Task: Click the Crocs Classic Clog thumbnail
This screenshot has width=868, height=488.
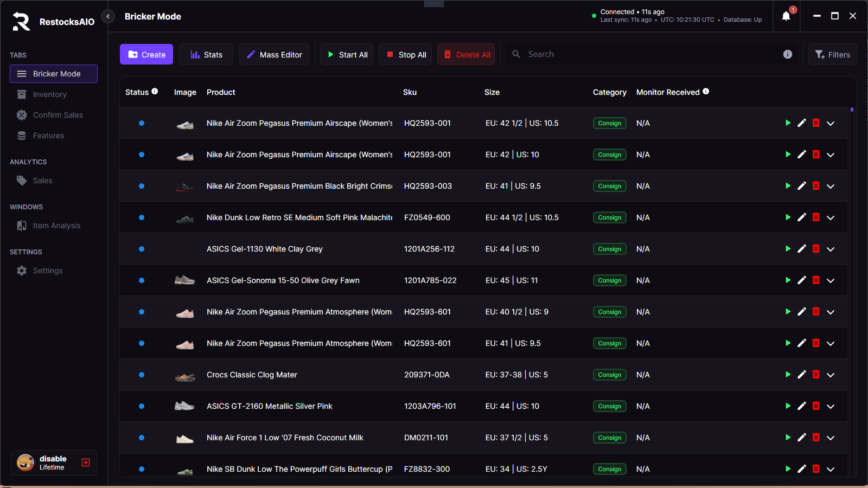Action: [184, 376]
